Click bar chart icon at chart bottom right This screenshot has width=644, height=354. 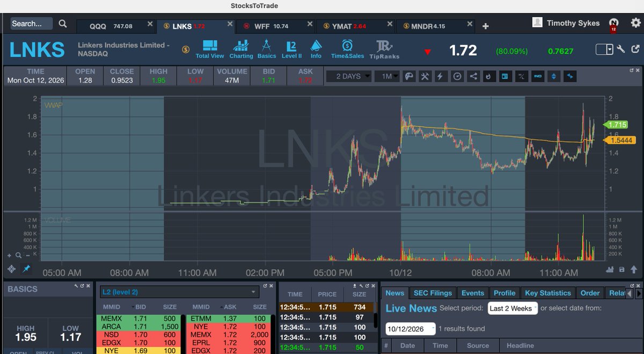tap(610, 269)
